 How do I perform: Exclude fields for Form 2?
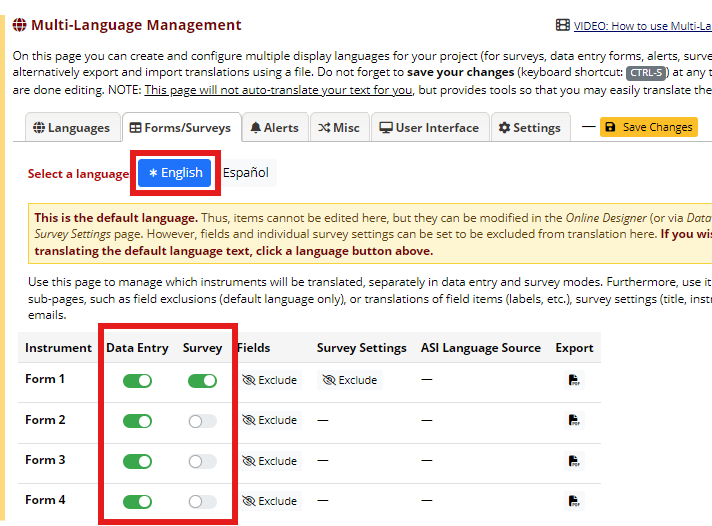click(x=270, y=421)
